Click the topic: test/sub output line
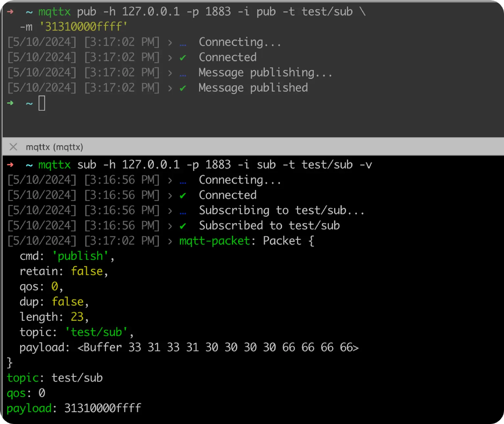 pyautogui.click(x=55, y=378)
